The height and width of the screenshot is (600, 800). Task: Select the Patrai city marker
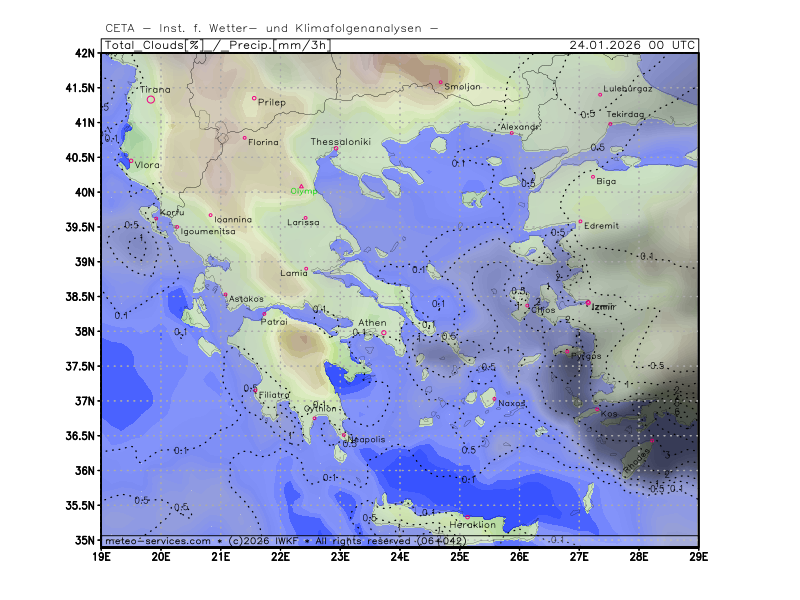tap(264, 313)
